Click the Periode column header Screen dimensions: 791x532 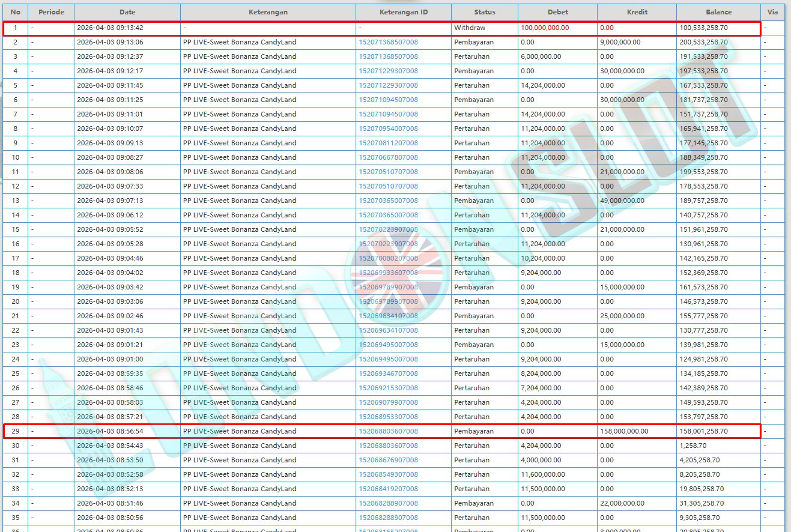[51, 12]
